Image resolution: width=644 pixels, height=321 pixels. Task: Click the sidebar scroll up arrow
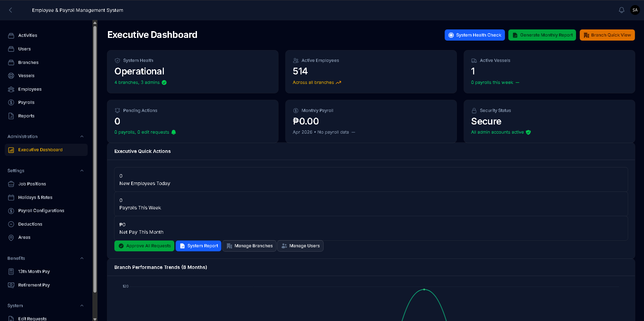pos(95,23)
